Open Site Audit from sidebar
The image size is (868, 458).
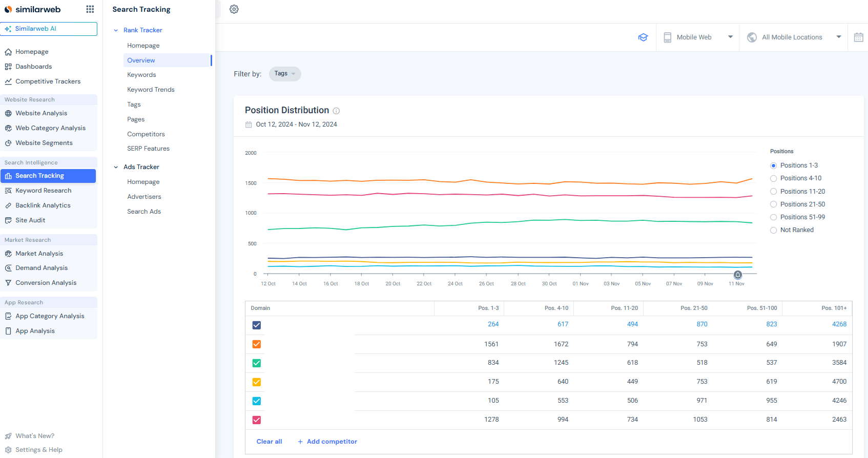coord(30,220)
